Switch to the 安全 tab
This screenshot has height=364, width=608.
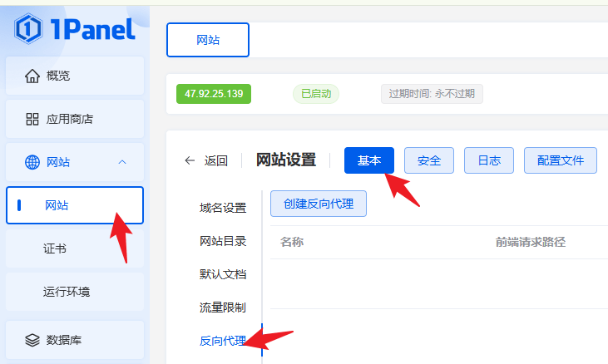point(429,160)
